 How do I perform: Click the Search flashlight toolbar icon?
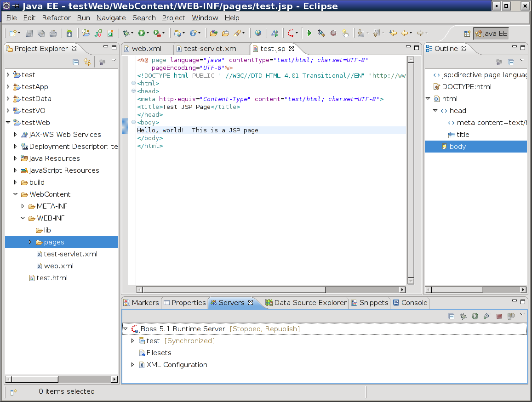238,33
